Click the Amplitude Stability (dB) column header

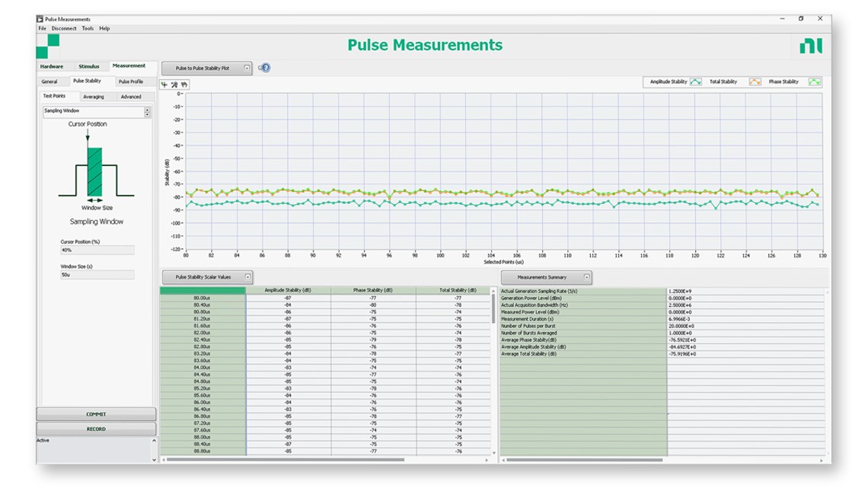pos(288,291)
